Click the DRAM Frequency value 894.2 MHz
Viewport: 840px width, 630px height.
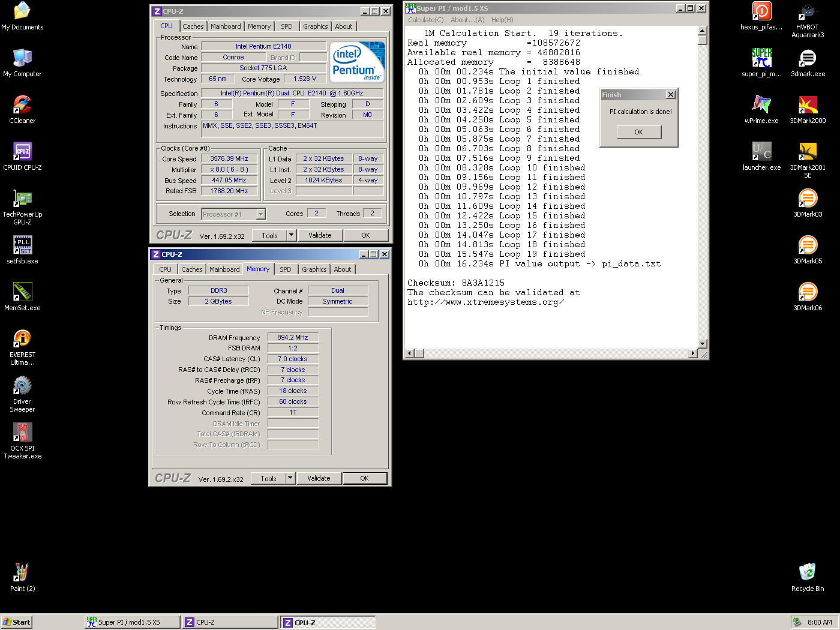click(x=293, y=338)
